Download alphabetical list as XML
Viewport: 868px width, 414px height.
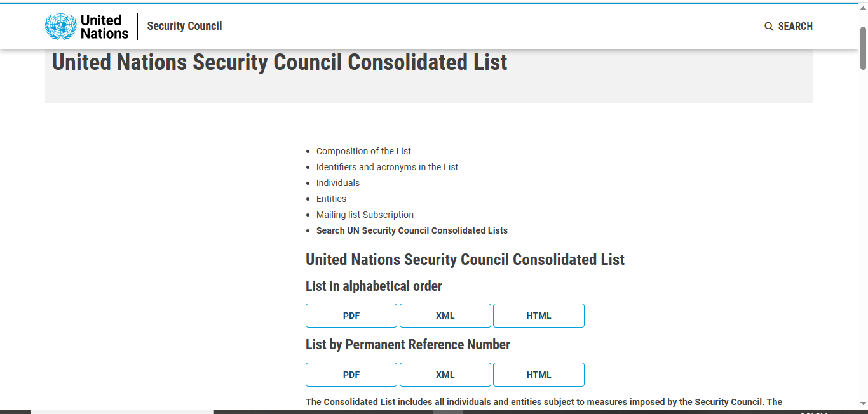(445, 316)
